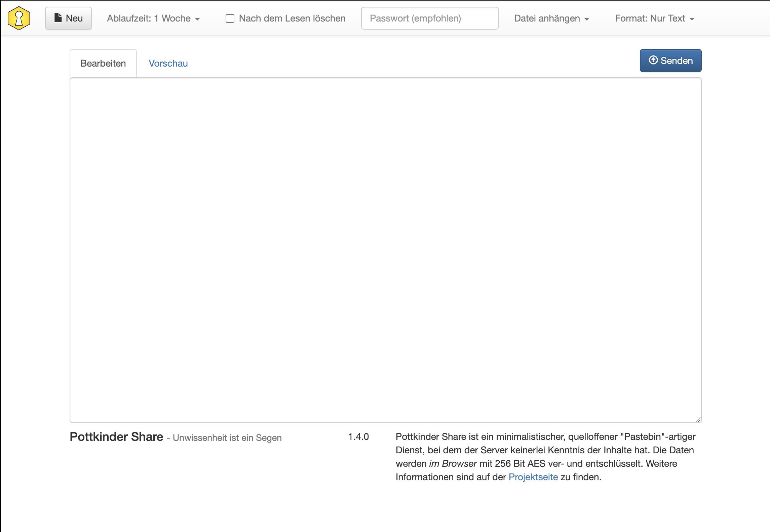Click the caret arrow next to Datei anhängen
Screen dimensions: 770x532
(587, 19)
